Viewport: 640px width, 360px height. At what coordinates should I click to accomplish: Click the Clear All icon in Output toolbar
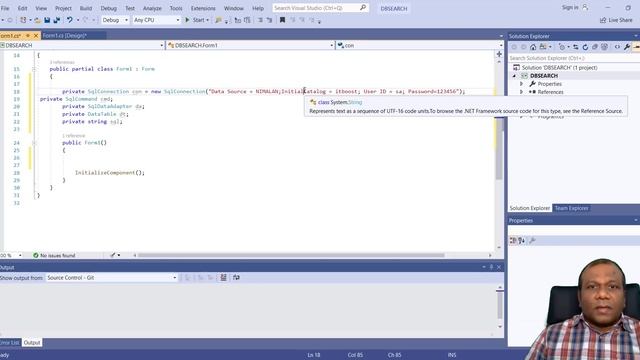223,278
